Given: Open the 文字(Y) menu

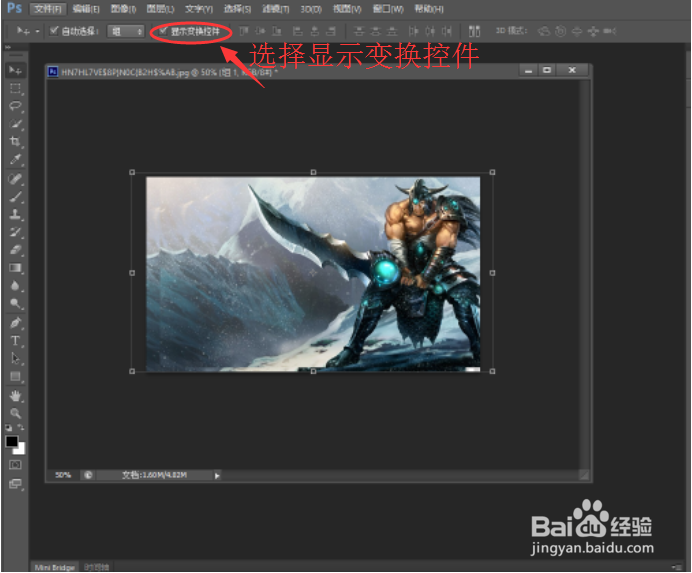Looking at the screenshot, I should [x=199, y=9].
